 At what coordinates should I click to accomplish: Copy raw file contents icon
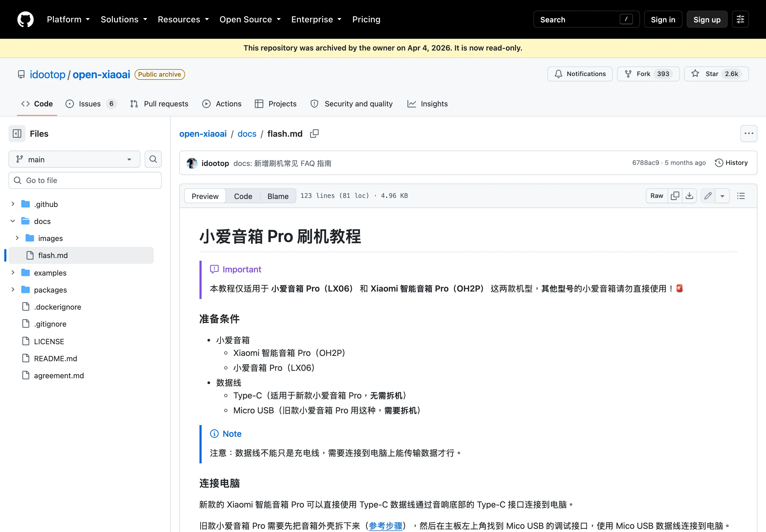click(675, 196)
